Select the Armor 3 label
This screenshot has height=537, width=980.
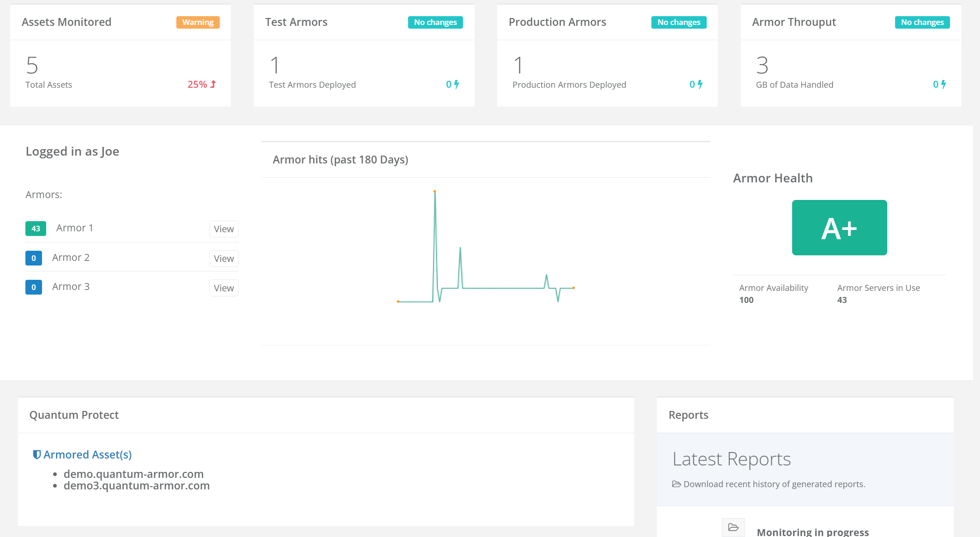point(71,286)
